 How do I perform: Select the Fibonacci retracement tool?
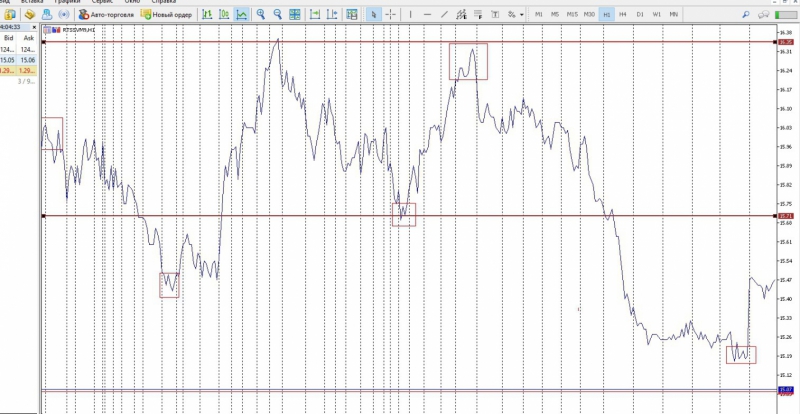(x=478, y=14)
